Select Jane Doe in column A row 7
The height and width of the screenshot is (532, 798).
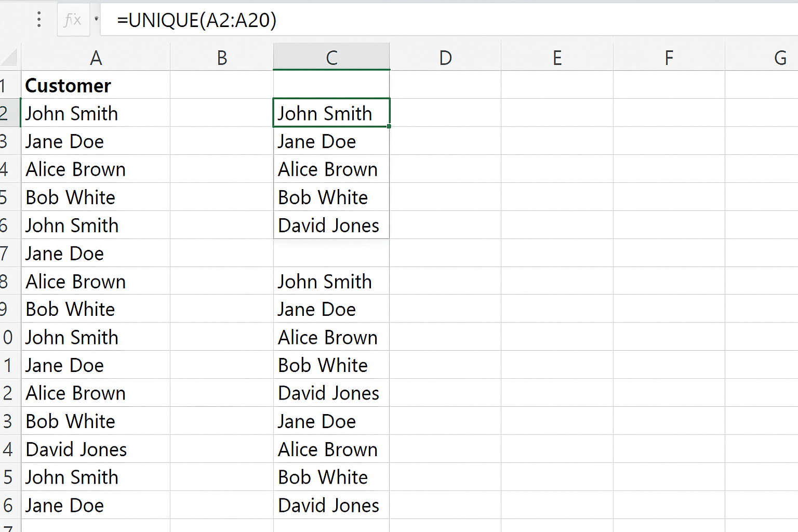pyautogui.click(x=96, y=253)
